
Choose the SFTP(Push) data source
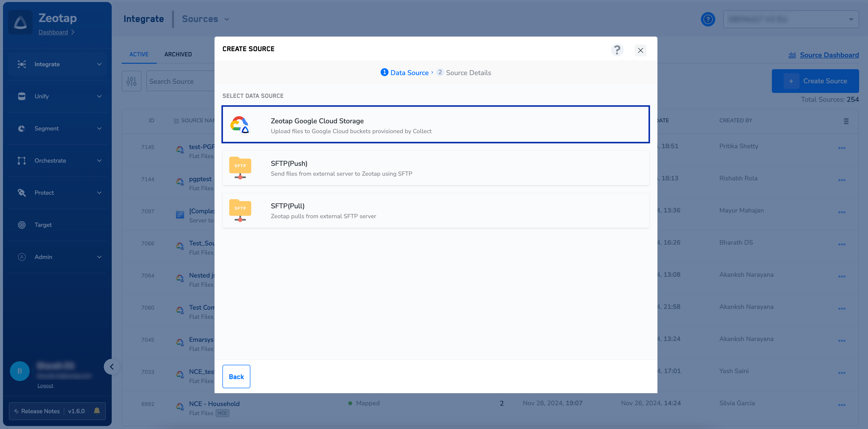click(x=435, y=168)
